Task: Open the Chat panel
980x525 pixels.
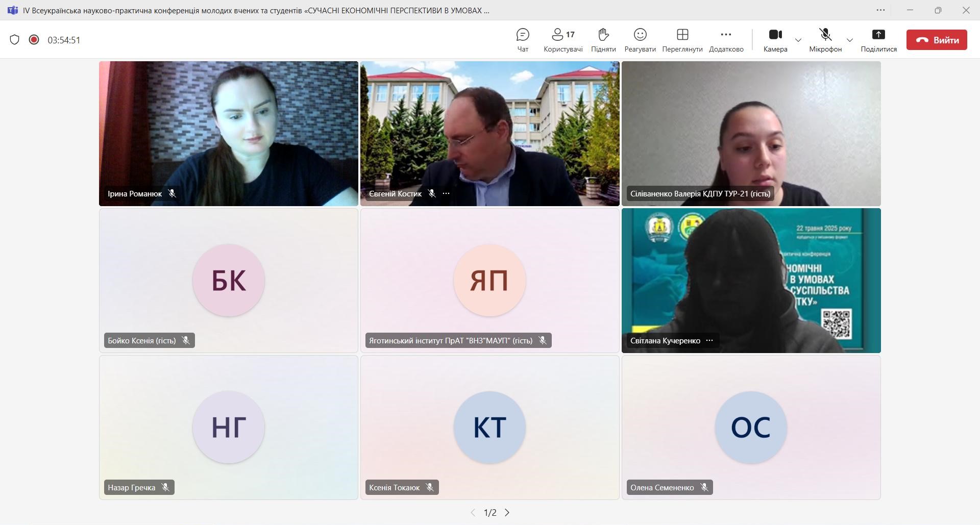Action: point(523,40)
